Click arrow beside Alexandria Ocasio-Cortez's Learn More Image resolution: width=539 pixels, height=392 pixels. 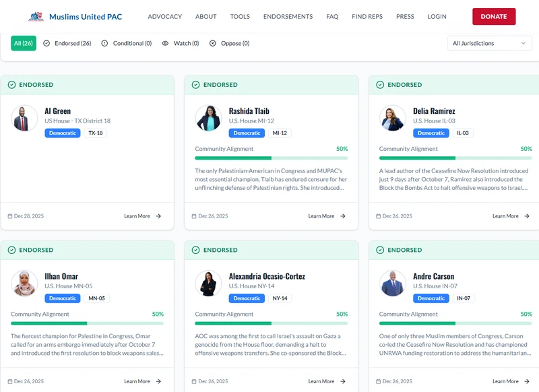tap(343, 381)
